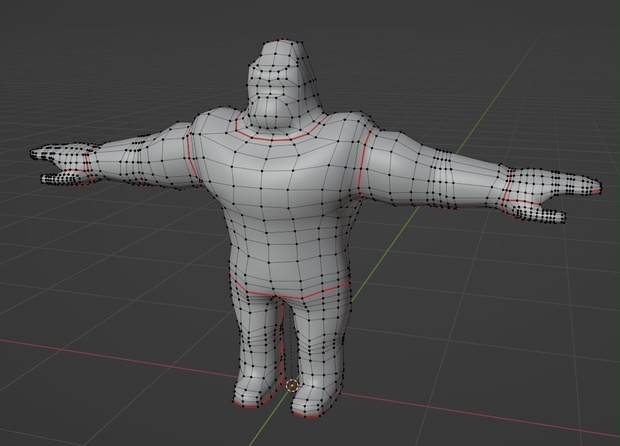This screenshot has width=620, height=446.
Task: Click the 3D cursor between the feet
Action: pyautogui.click(x=292, y=385)
